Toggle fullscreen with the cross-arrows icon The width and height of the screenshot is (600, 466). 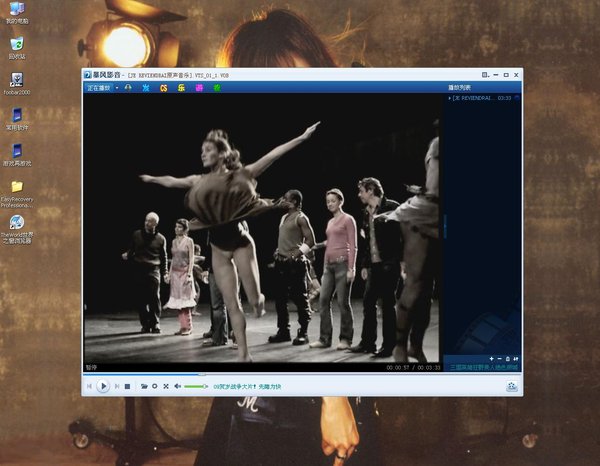click(166, 386)
